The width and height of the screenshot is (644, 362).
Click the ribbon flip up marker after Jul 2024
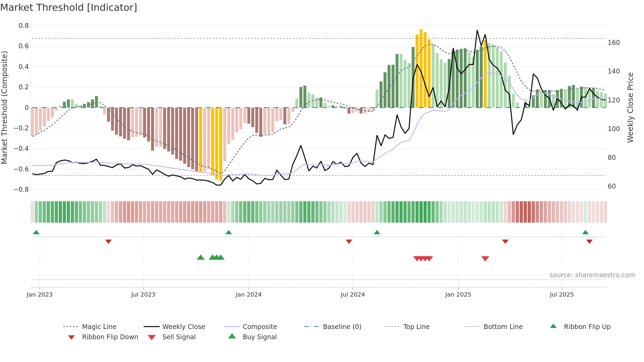point(377,232)
